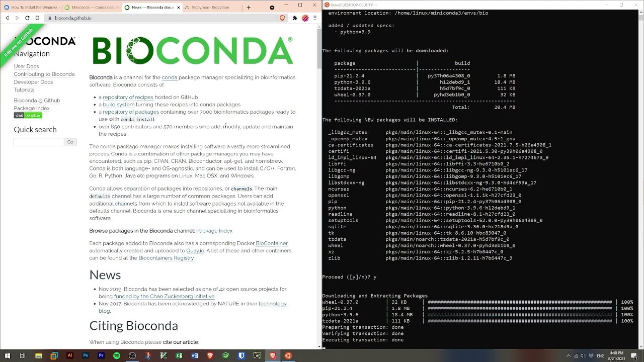The height and width of the screenshot is (362, 644).
Task: Open Spotify from the taskbar
Action: click(117, 355)
